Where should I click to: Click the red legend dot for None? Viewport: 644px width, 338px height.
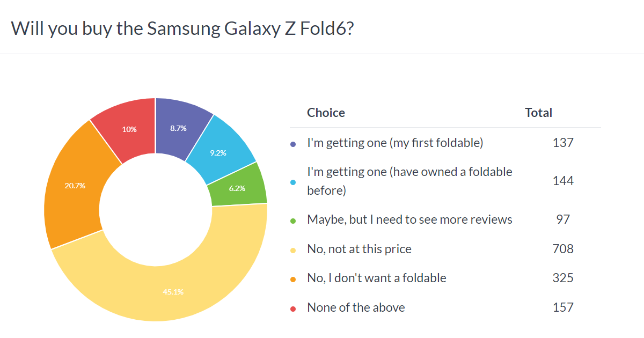[293, 308]
